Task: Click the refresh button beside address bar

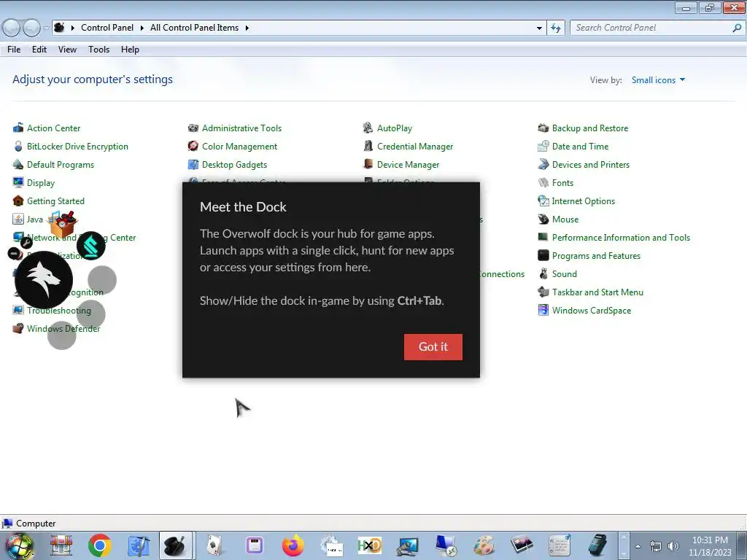Action: (x=555, y=28)
